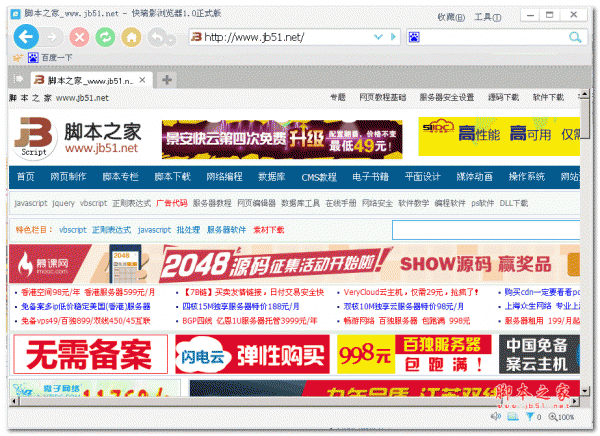The image size is (600, 436).
Task: Click the 源码下载 top link
Action: pyautogui.click(x=503, y=97)
